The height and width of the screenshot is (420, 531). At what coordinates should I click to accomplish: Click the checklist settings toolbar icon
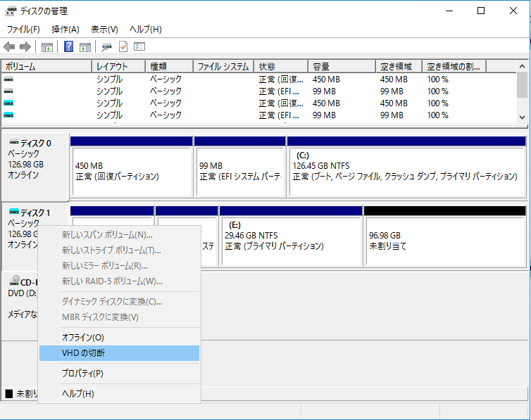tap(139, 47)
